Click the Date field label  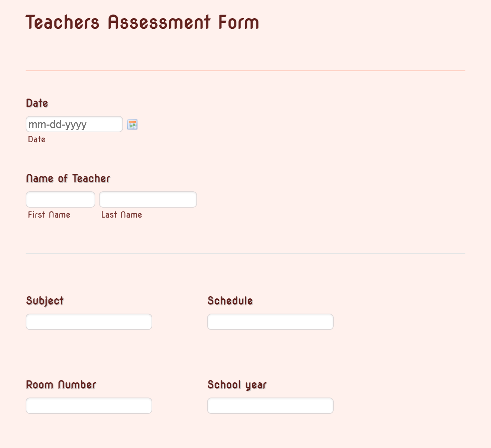pos(37,103)
